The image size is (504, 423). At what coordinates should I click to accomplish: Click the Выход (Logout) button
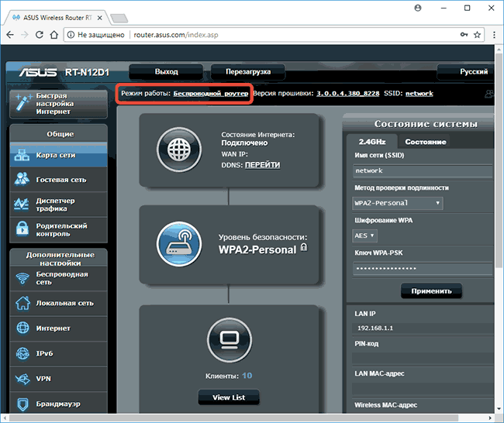(166, 71)
